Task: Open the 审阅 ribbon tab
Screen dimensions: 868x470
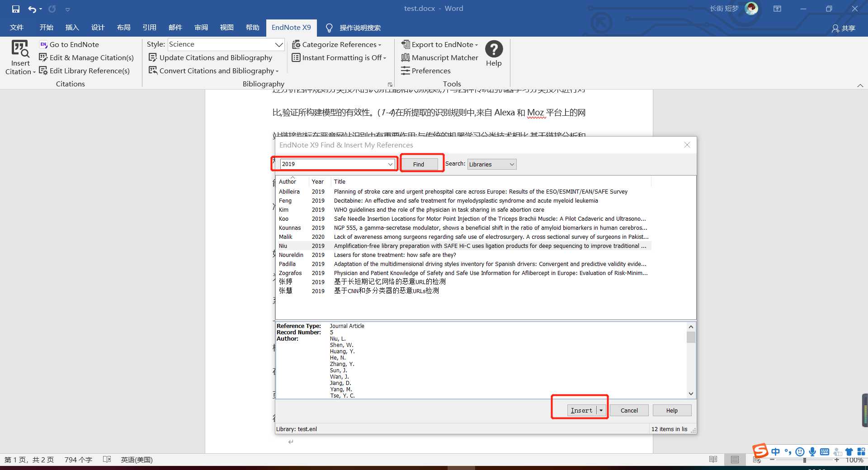Action: point(201,28)
